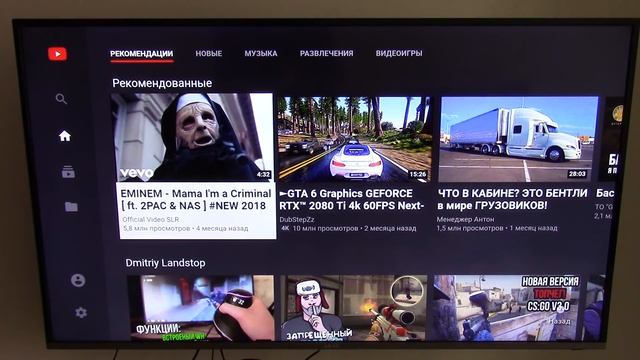This screenshot has width=640, height=360.
Task: Open the ФУНКЦИИ mouse video thumbnail
Action: pos(201,308)
